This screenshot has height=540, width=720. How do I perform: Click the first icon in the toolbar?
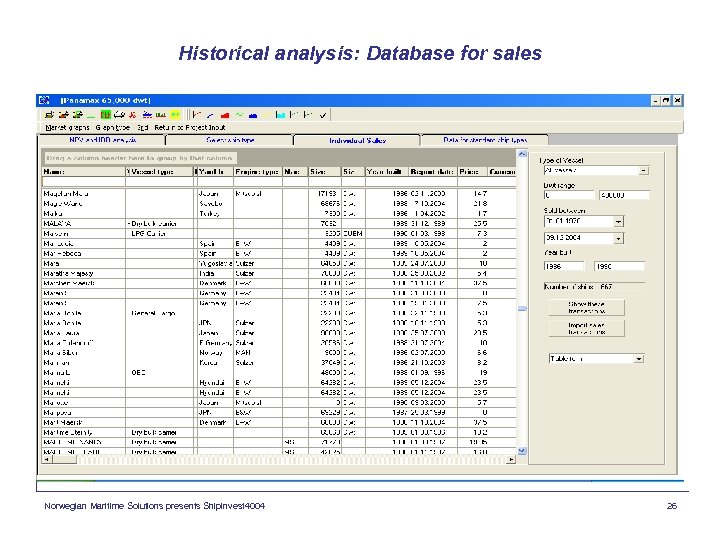47,115
